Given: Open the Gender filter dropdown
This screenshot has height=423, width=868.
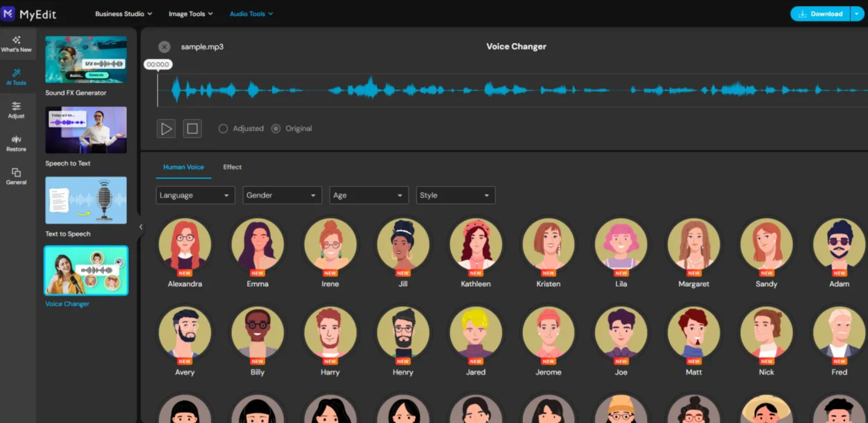Looking at the screenshot, I should 282,195.
